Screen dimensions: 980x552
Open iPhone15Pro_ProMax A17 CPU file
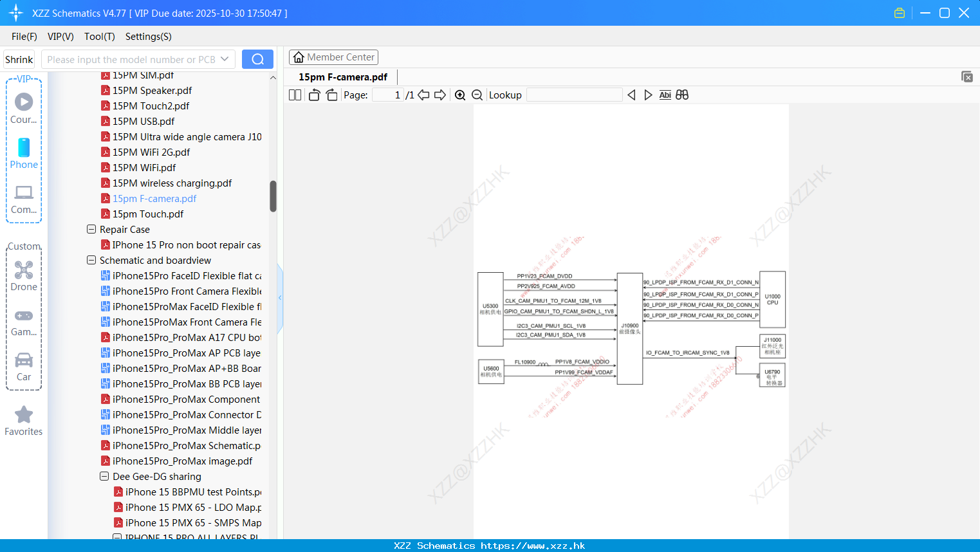pyautogui.click(x=181, y=337)
